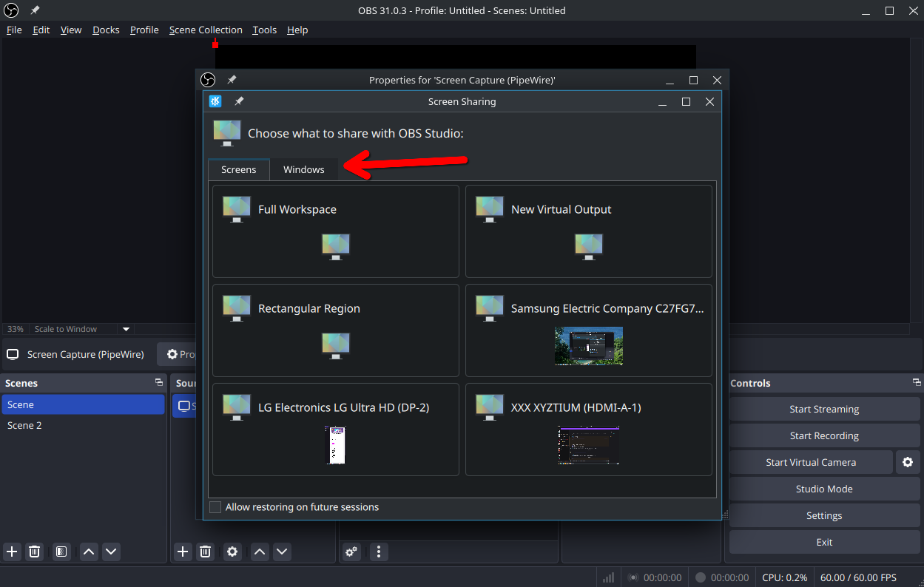The image size is (924, 587).
Task: Choose the New Virtual Output option
Action: [589, 231]
